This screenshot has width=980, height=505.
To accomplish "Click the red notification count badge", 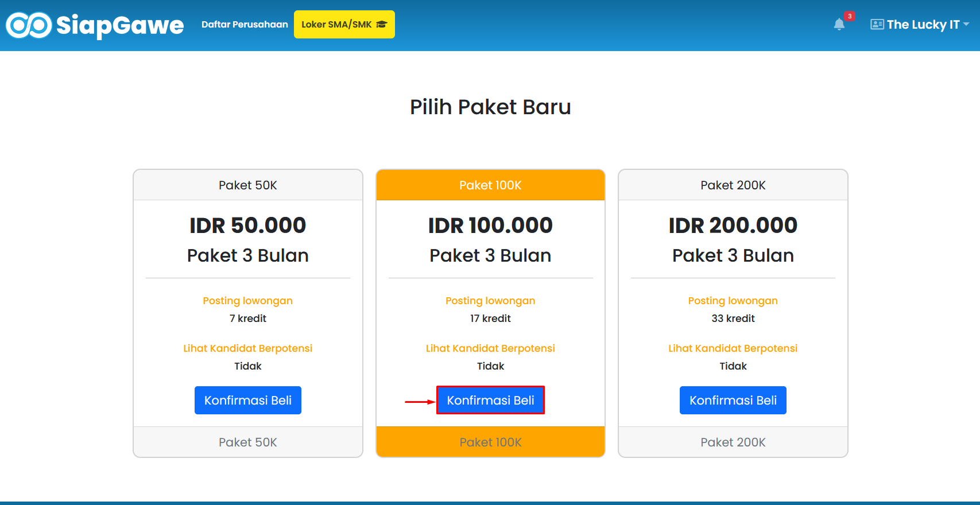I will (850, 16).
